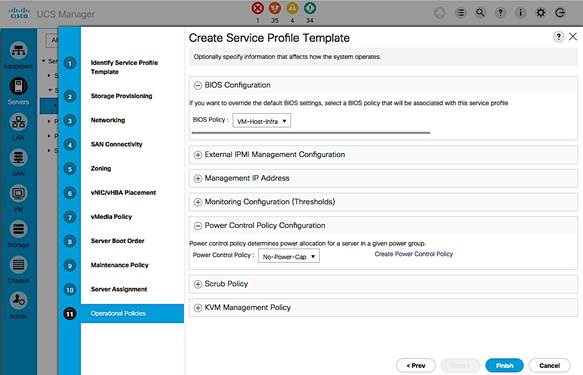Click the search magnifier icon in header
583x375 pixels.
pyautogui.click(x=480, y=13)
